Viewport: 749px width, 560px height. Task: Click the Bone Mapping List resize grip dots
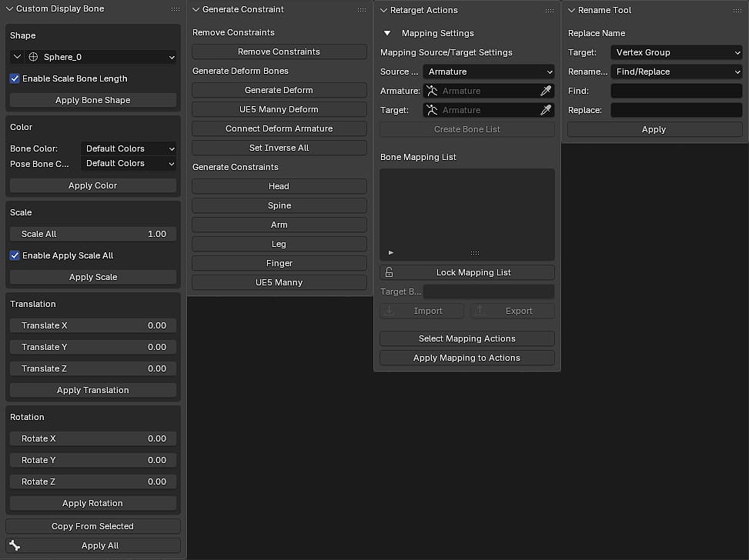click(x=475, y=252)
